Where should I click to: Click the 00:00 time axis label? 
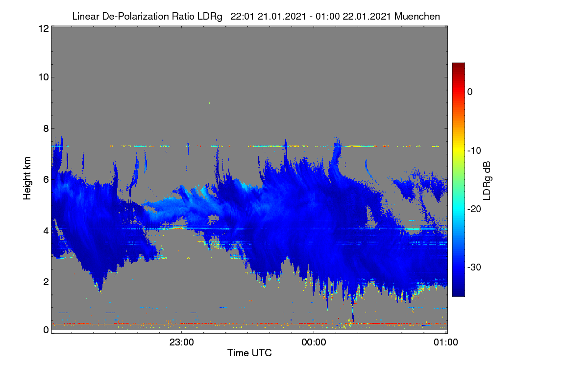click(314, 343)
